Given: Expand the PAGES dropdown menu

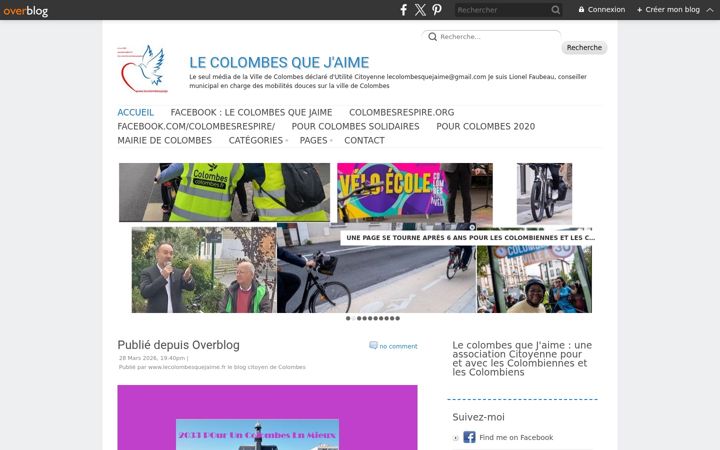Looking at the screenshot, I should coord(315,141).
